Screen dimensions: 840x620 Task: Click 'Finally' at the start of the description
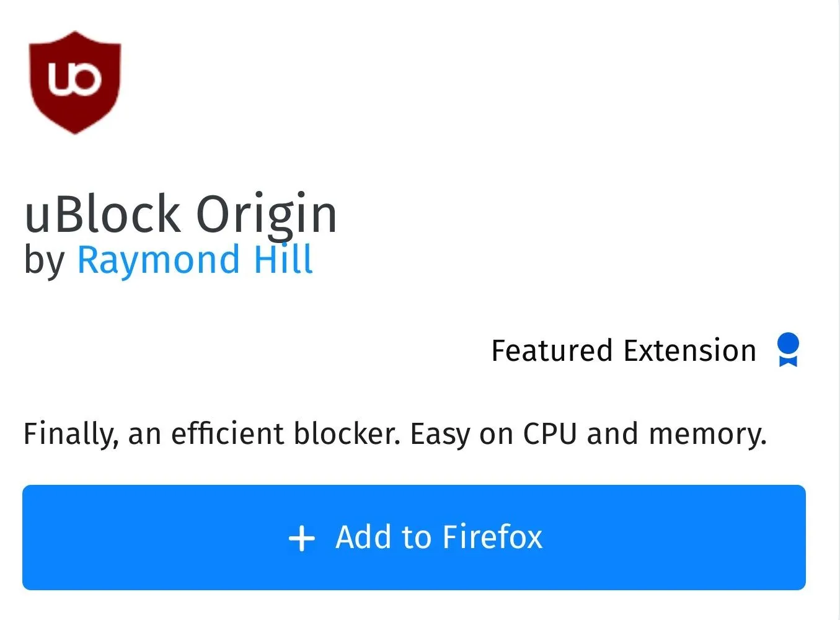70,434
